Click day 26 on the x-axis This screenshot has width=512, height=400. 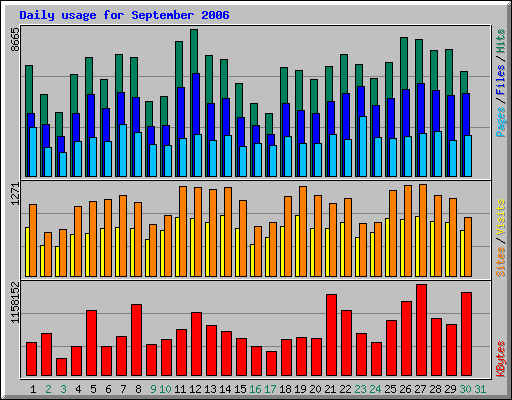[405, 389]
